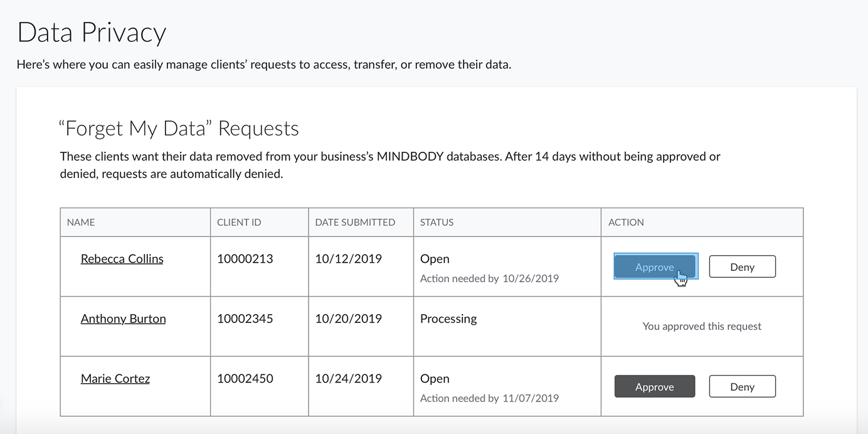Click the ACTION column header
Viewport: 868px width, 434px height.
point(626,222)
